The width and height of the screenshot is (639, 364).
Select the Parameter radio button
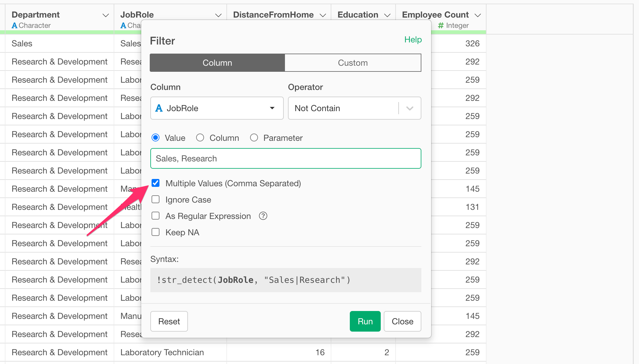(254, 138)
